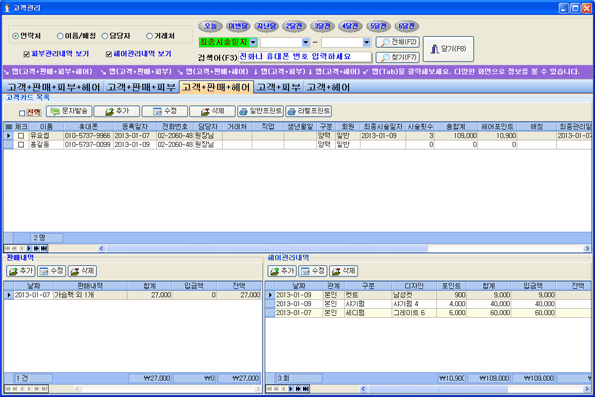Go to last record in customer list navigator
595x397 pixels.
coord(44,248)
